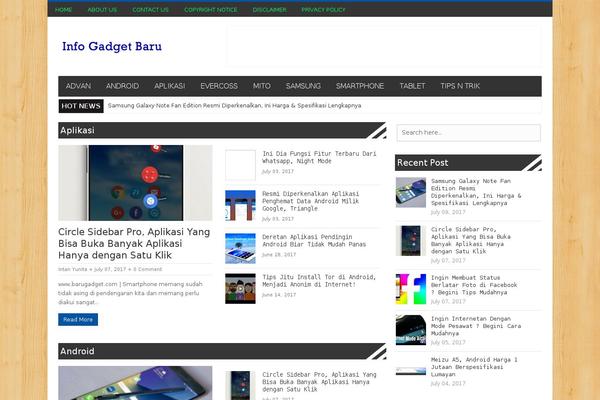Screen dimensions: 600x400
Task: Select the Aplikasi navigation item
Action: pyautogui.click(x=170, y=86)
